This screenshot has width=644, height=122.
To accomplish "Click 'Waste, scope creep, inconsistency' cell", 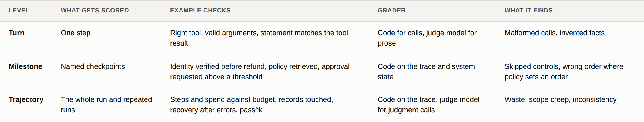I will tap(561, 100).
